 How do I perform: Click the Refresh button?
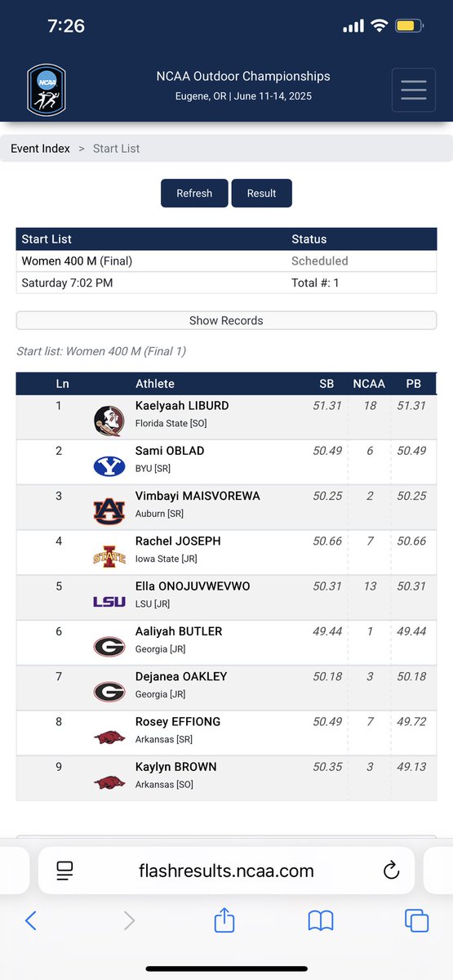pyautogui.click(x=194, y=193)
